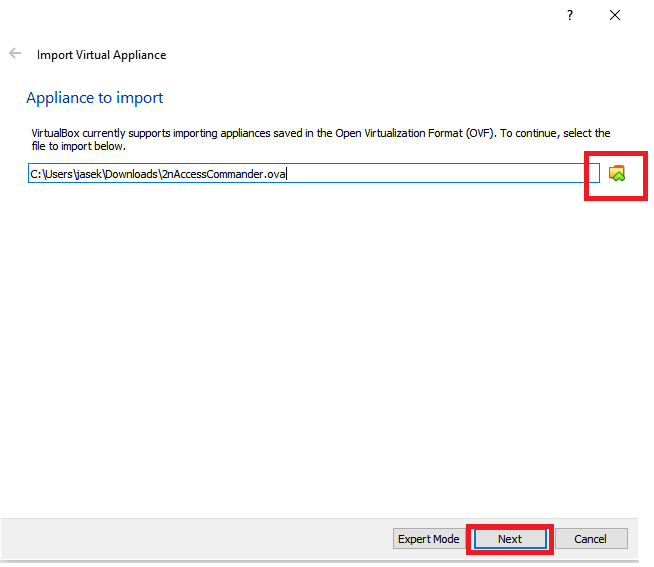Image resolution: width=654 pixels, height=567 pixels.
Task: Click the appliance file path input field
Action: pyautogui.click(x=314, y=173)
